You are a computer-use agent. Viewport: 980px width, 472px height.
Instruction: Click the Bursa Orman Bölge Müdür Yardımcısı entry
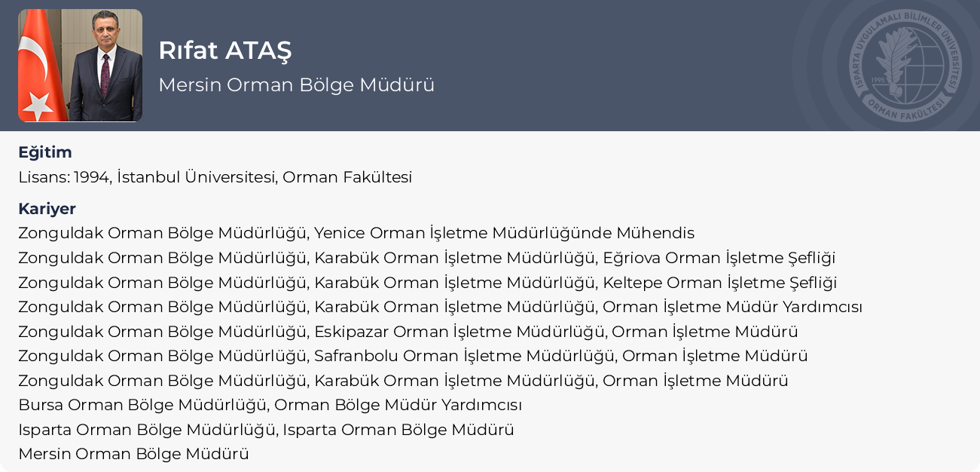[270, 405]
